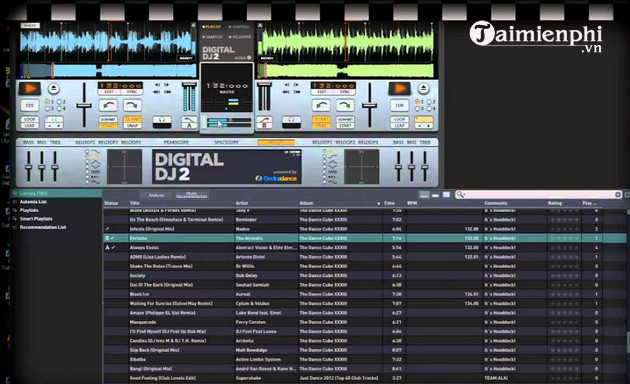This screenshot has width=630, height=384.
Task: Eject the track from the left deck
Action: (53, 88)
